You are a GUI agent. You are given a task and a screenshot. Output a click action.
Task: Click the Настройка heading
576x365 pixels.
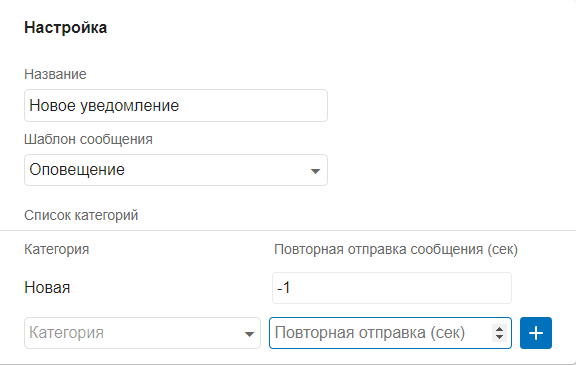pos(65,28)
